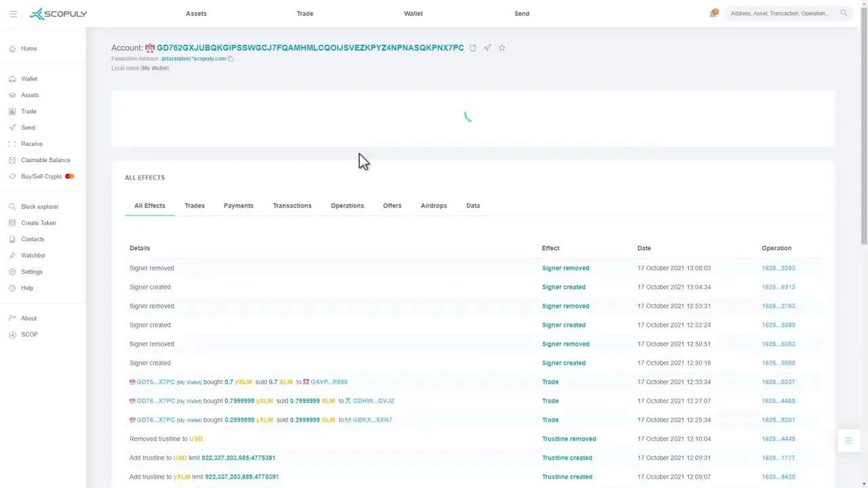Viewport: 868px width, 488px height.
Task: Click the floating settings widget icon
Action: 848,441
